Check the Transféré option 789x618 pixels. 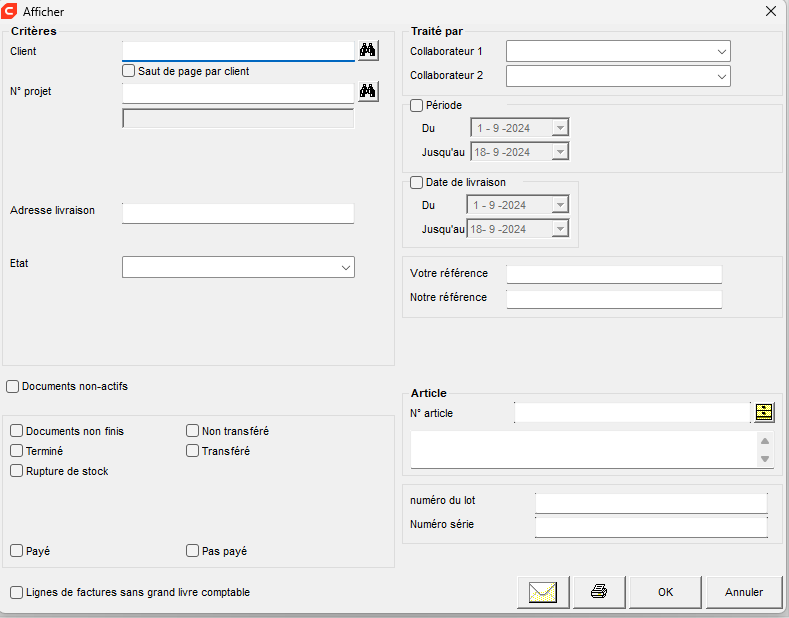[193, 451]
